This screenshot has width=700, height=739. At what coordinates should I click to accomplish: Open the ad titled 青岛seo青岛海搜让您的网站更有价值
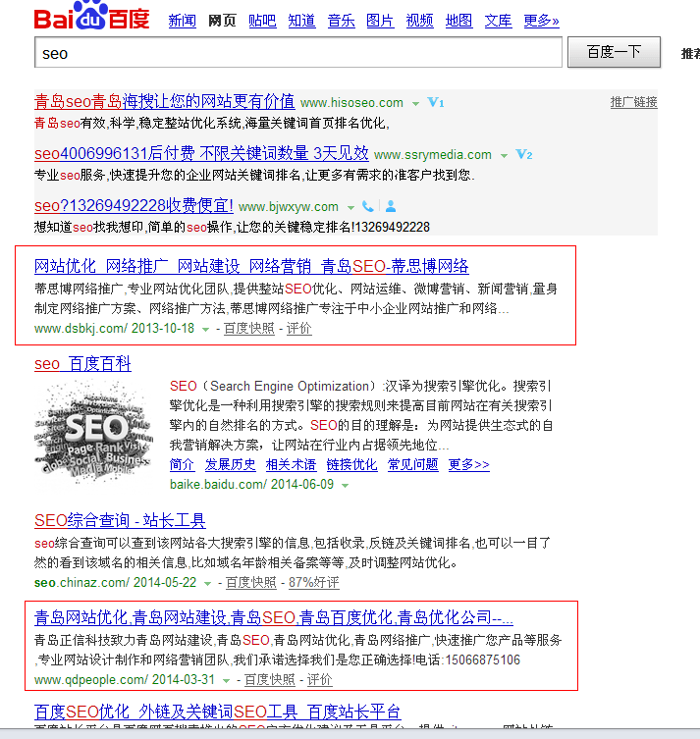click(x=165, y=101)
